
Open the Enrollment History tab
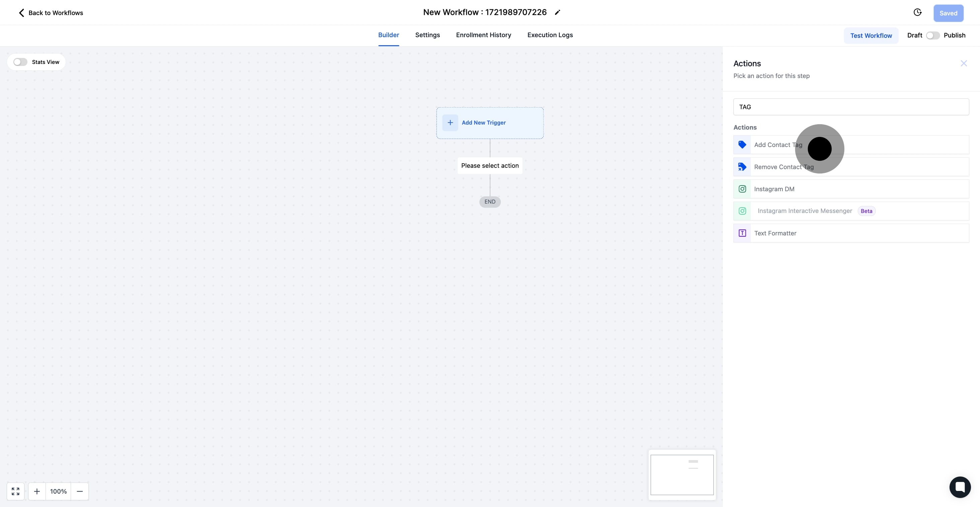[x=484, y=35]
